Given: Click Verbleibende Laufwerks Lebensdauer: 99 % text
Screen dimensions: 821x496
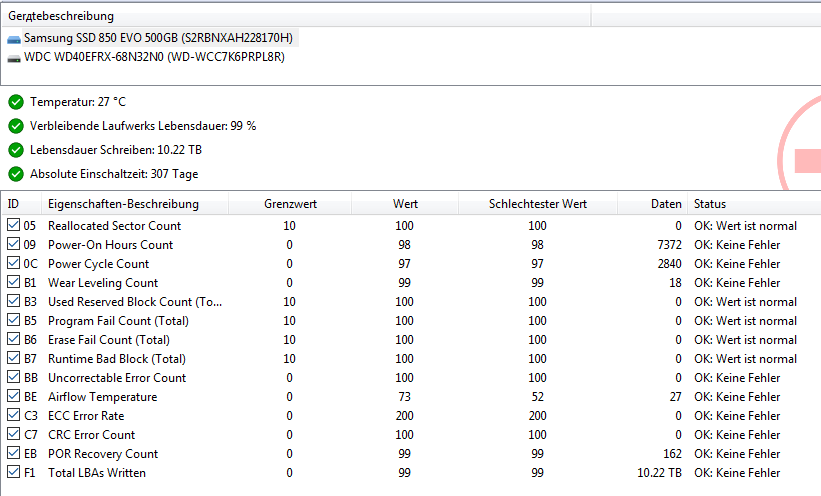Looking at the screenshot, I should point(143,126).
